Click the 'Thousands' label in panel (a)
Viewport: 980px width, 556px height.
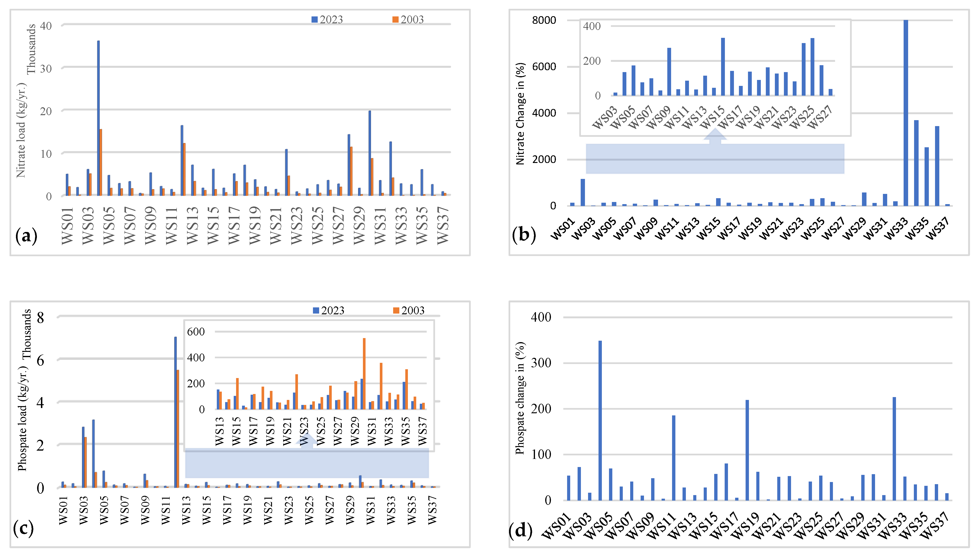31,49
